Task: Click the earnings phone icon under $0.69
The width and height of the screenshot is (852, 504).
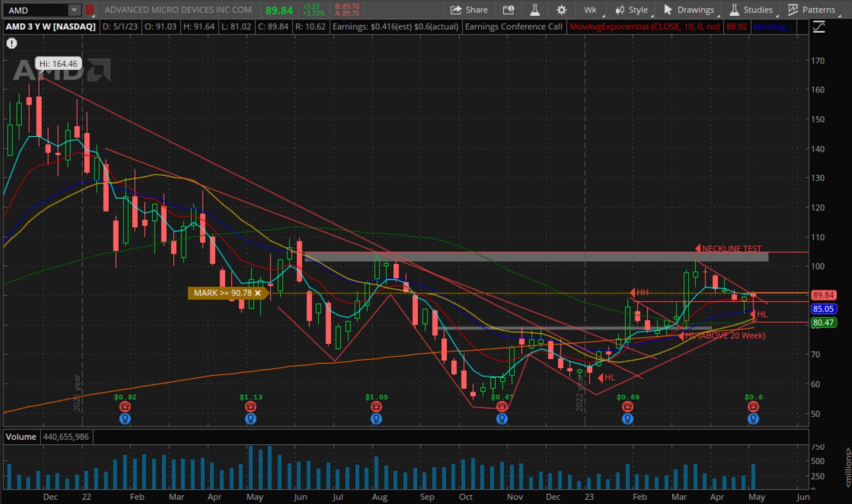Action: [627, 407]
